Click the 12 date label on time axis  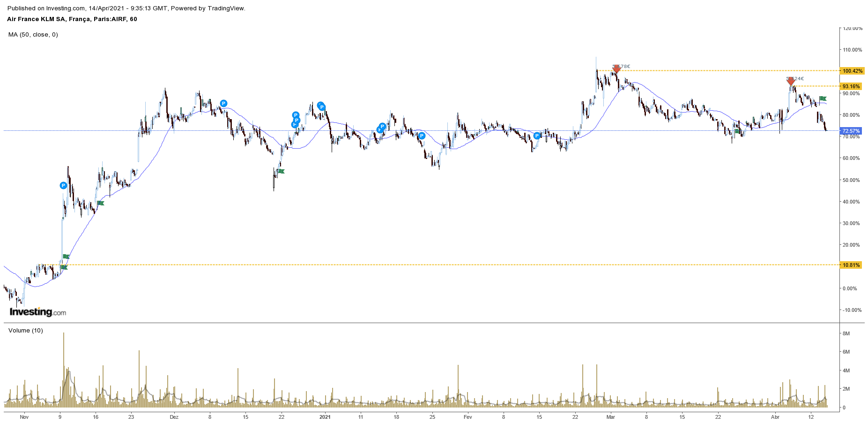pyautogui.click(x=811, y=416)
